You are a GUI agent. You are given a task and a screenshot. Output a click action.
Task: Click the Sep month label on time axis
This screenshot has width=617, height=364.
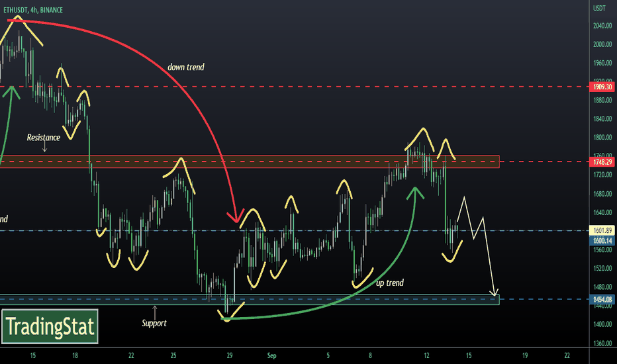coord(271,355)
